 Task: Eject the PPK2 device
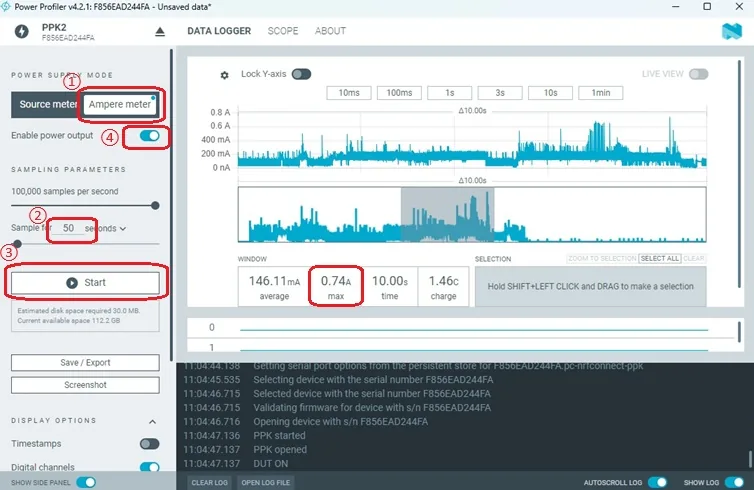tap(160, 32)
